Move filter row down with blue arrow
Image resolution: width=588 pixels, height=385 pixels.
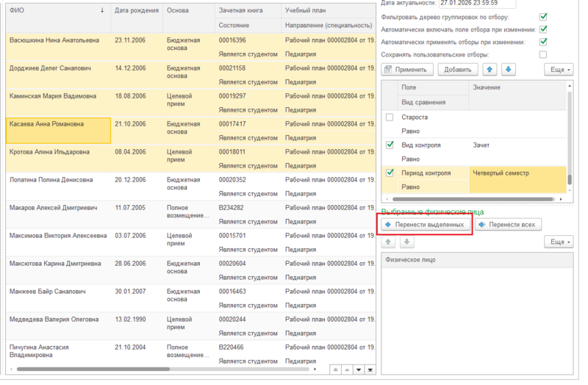point(509,70)
